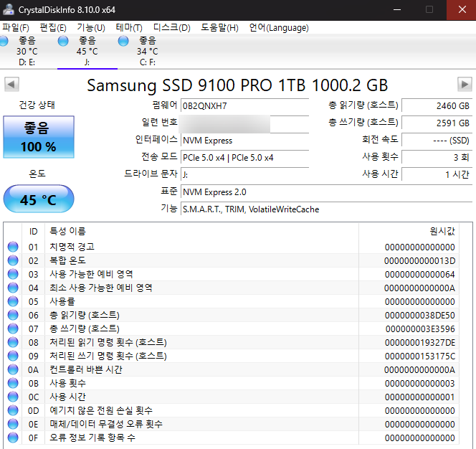The image size is (476, 449).
Task: Click status orb for 08 처리된 읽기 명령 횟수
Action: (13, 342)
